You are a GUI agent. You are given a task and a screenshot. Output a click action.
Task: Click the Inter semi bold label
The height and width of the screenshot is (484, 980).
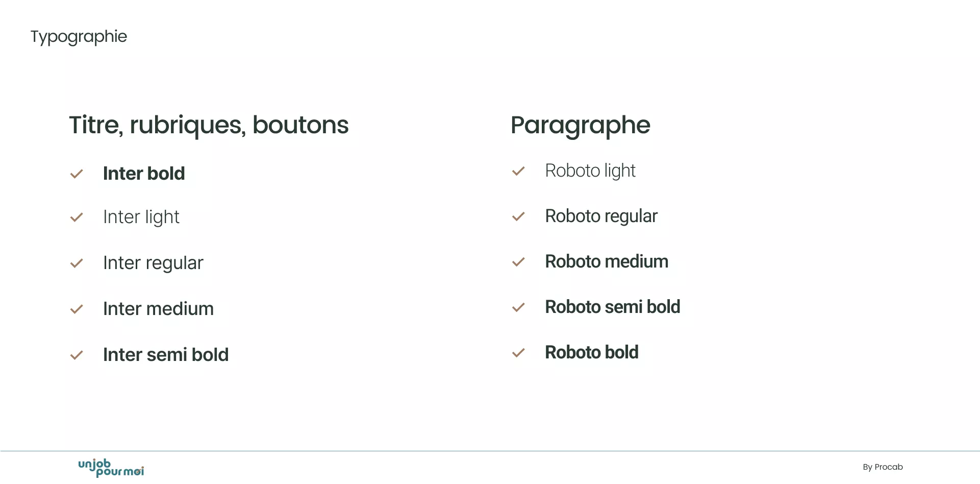point(166,355)
